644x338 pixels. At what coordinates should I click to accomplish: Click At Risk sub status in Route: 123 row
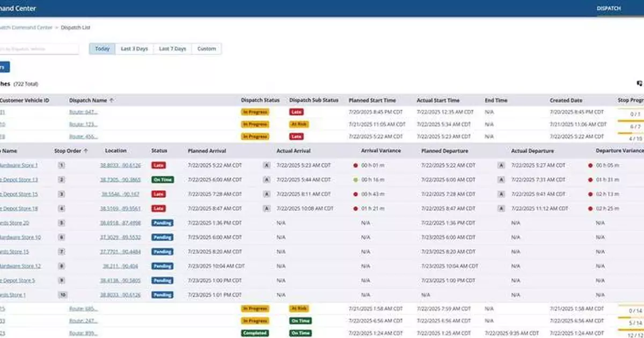point(298,124)
